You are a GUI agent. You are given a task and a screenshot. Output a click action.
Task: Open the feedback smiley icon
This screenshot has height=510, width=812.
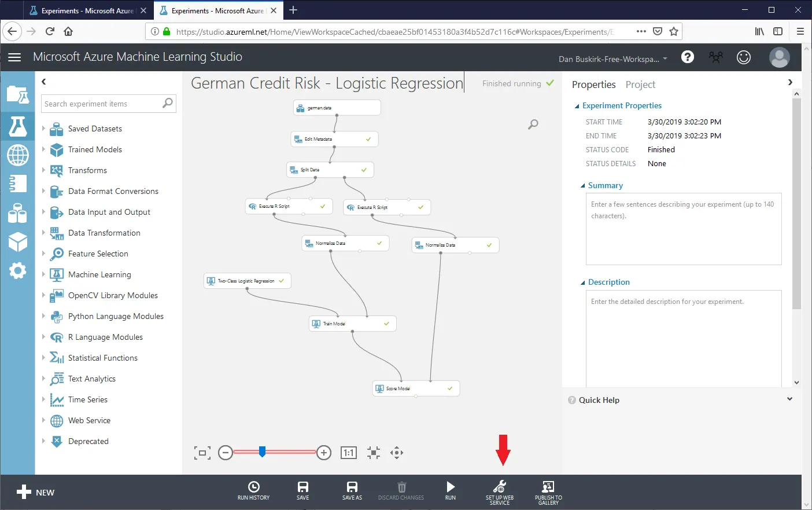[744, 57]
